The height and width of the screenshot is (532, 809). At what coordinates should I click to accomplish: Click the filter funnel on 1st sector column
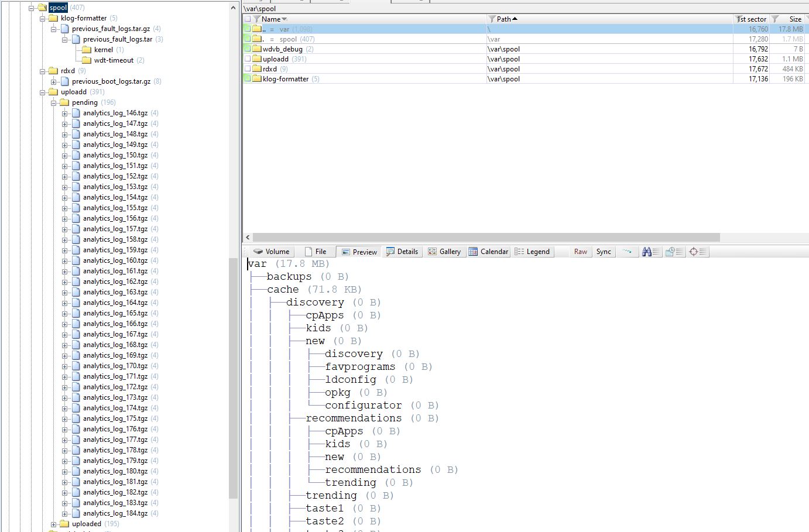[x=740, y=19]
